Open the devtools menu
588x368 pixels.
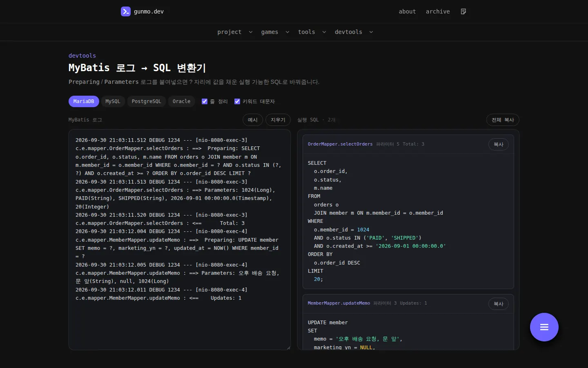tap(348, 32)
